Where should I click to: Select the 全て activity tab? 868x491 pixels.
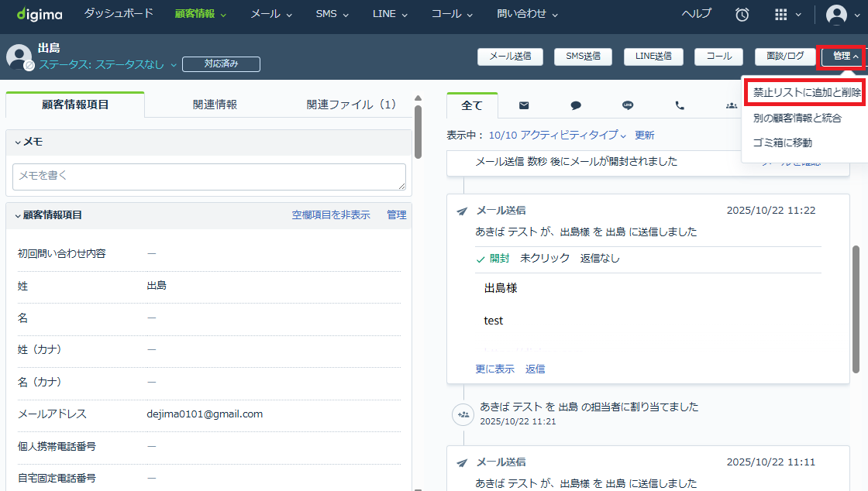[x=472, y=105]
